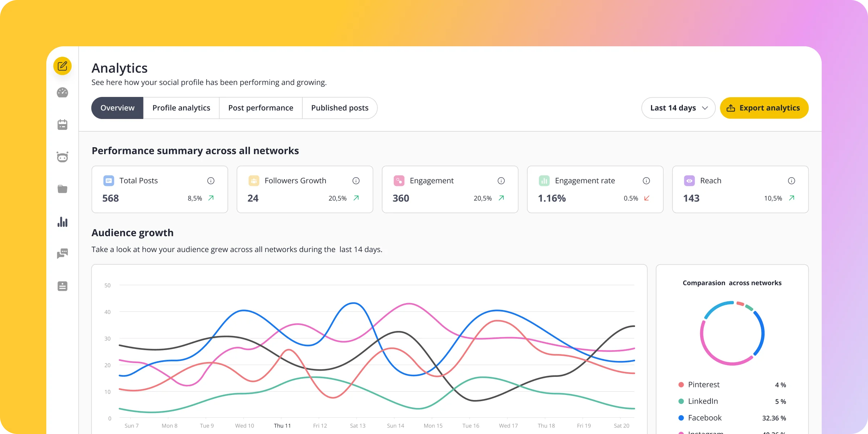Click the LinkedIn legend color dot
The image size is (868, 434).
[x=681, y=401]
